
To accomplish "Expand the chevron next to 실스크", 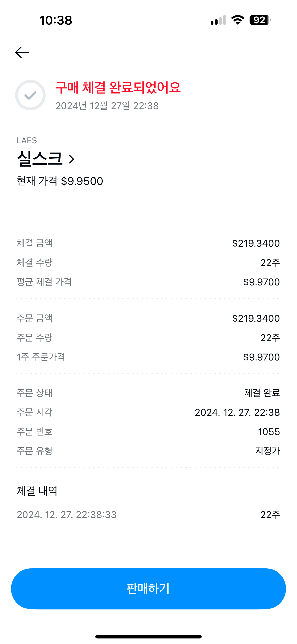I will pos(72,159).
